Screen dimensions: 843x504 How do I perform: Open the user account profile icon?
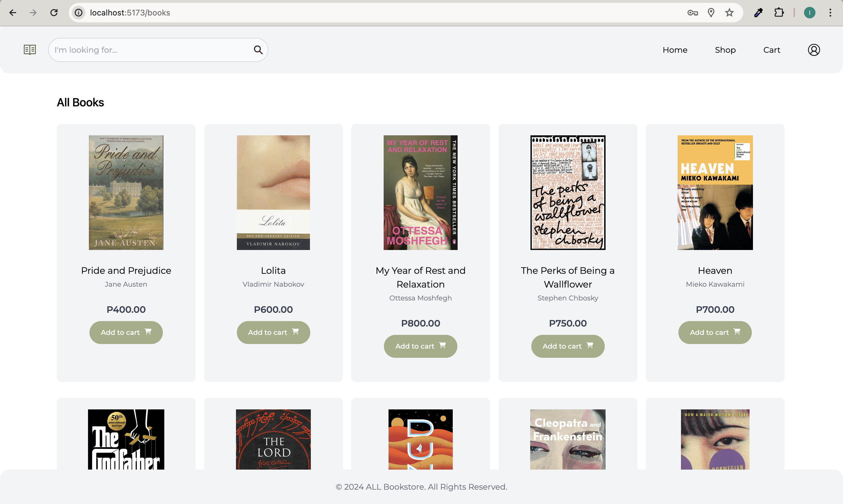point(814,50)
